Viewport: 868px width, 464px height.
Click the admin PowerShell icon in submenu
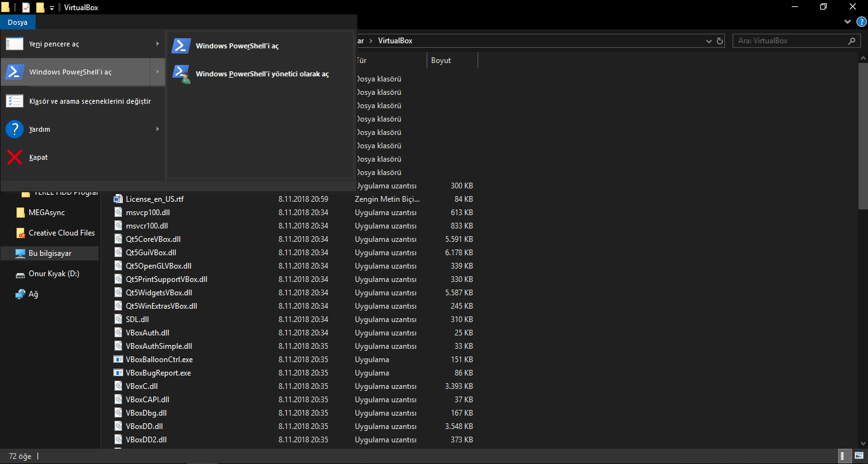(x=181, y=74)
